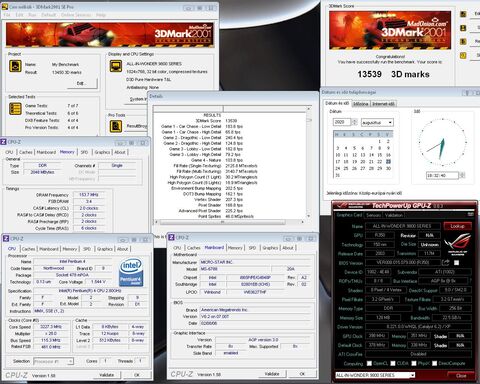Toggle the DirectCompute checkbox in GPU-Z

point(435,363)
